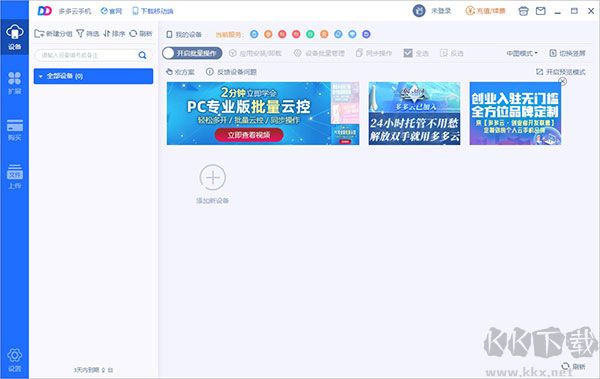Open the 上传 file upload sidebar icon

tap(15, 176)
